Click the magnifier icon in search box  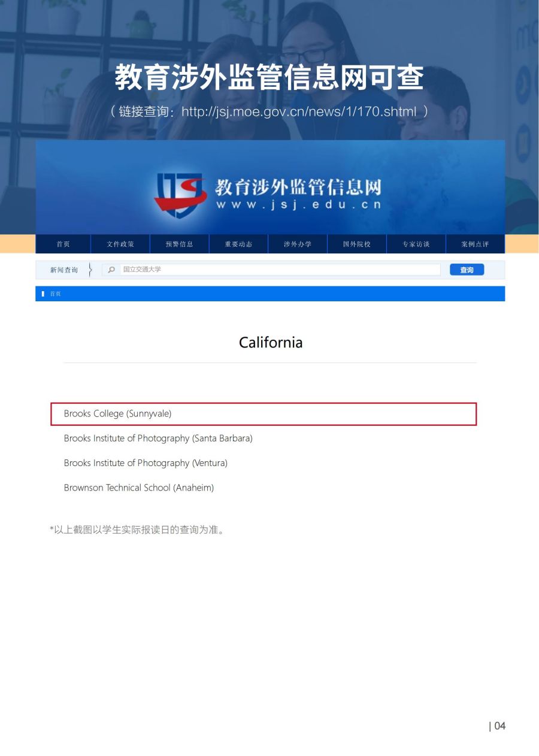pos(111,270)
